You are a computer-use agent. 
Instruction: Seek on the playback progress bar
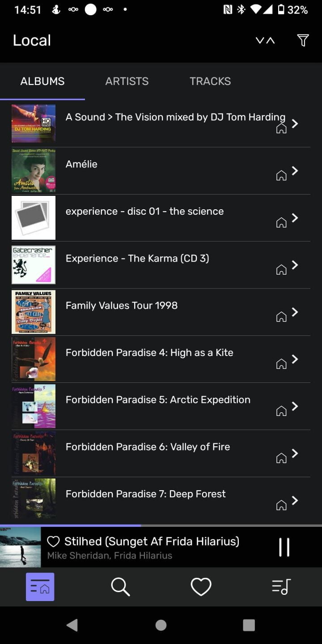click(161, 525)
